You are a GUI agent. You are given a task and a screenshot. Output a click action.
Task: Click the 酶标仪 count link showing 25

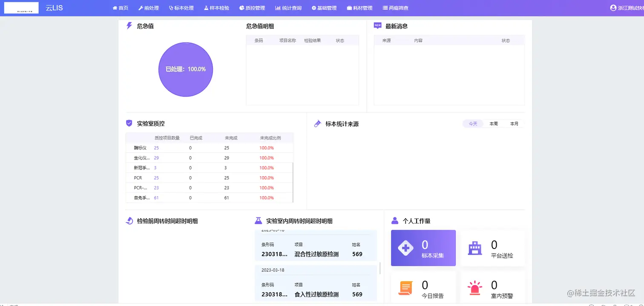click(x=156, y=148)
